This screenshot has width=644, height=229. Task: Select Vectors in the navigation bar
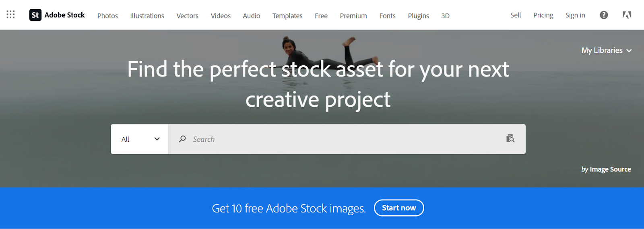tap(187, 16)
